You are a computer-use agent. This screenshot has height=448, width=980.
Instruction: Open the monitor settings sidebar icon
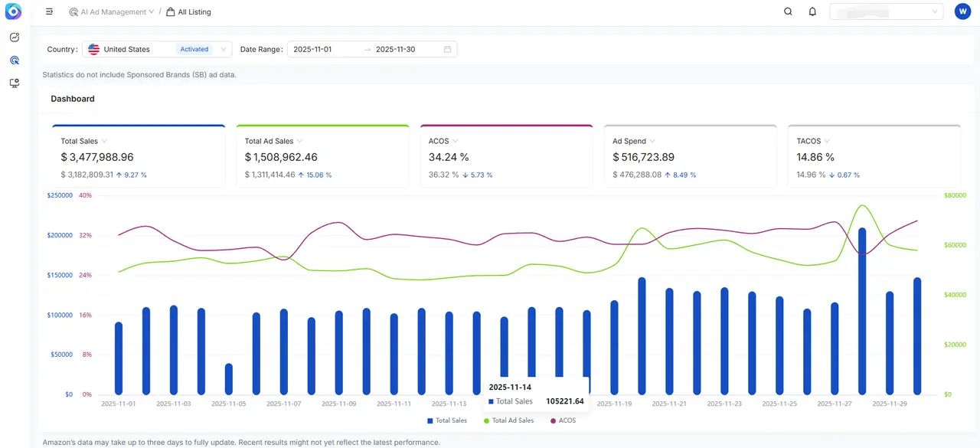(14, 83)
